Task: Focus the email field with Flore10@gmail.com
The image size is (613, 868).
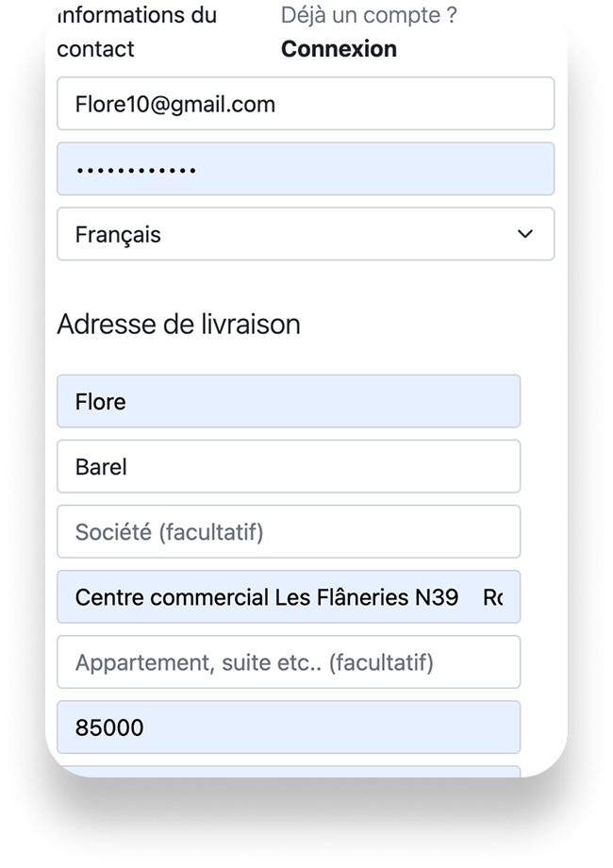Action: click(305, 104)
